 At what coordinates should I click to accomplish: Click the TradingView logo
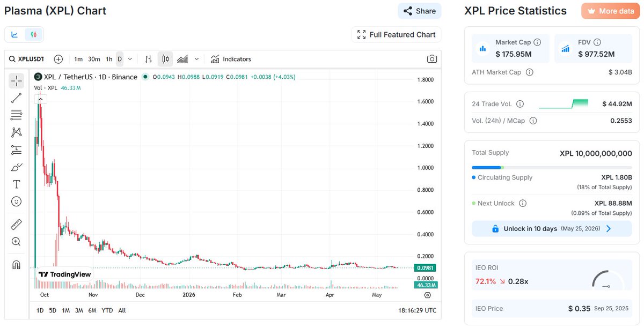pos(64,274)
